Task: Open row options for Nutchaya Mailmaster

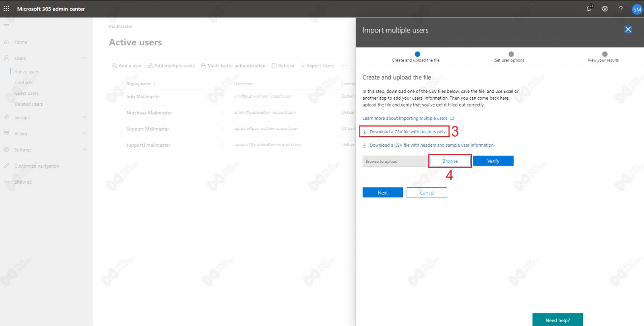Action: coord(222,113)
